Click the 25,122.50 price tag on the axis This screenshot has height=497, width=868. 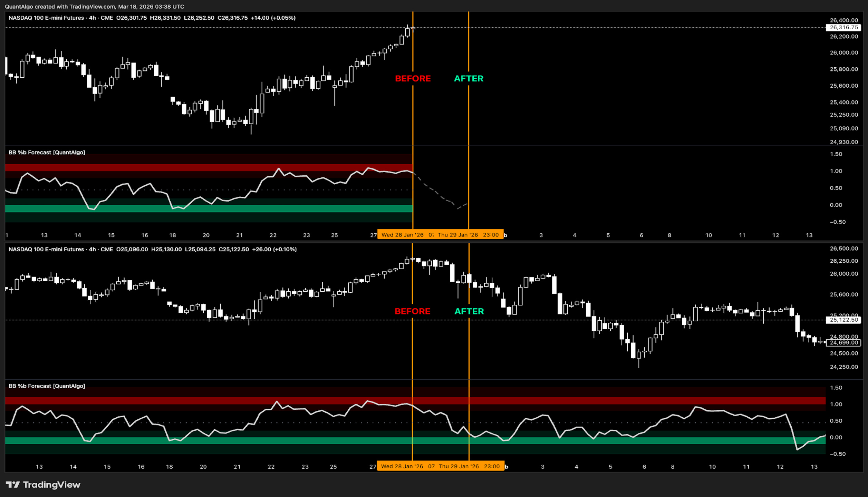point(843,320)
